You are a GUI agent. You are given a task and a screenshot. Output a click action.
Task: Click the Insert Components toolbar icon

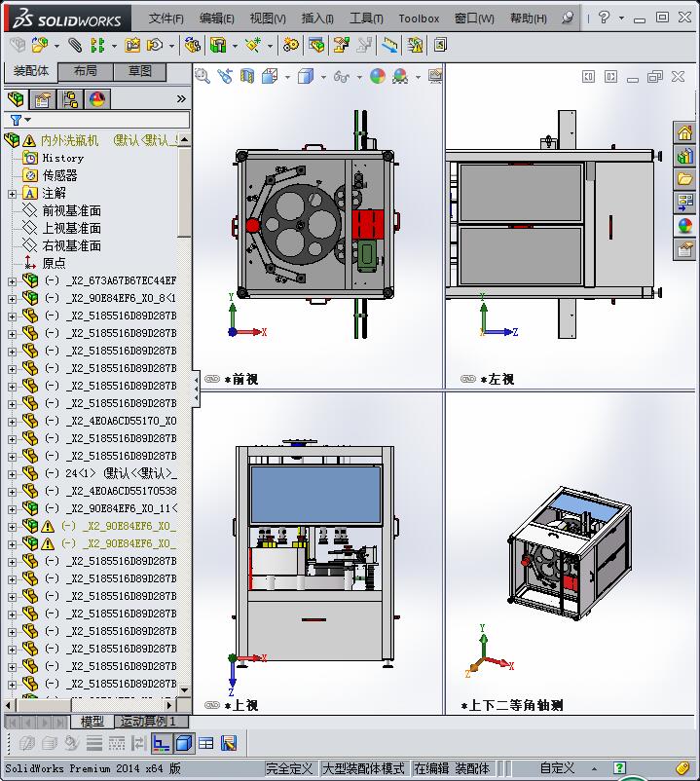click(x=39, y=46)
